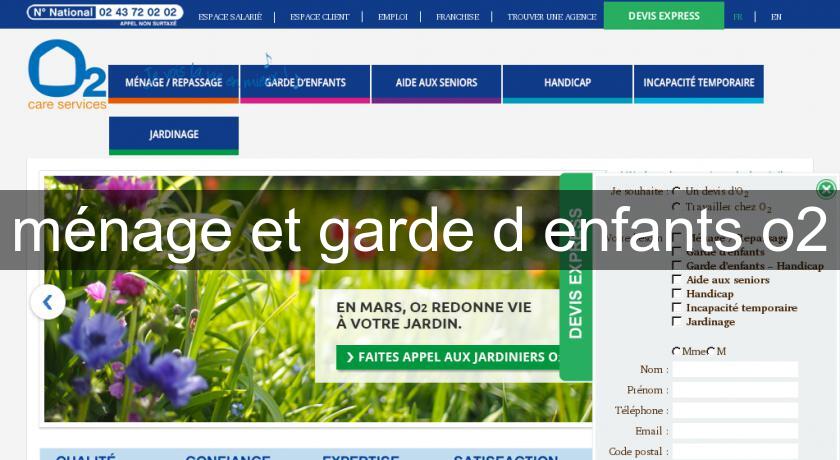Check the 'Aide aux seniors' box
The height and width of the screenshot is (460, 840).
tap(677, 279)
